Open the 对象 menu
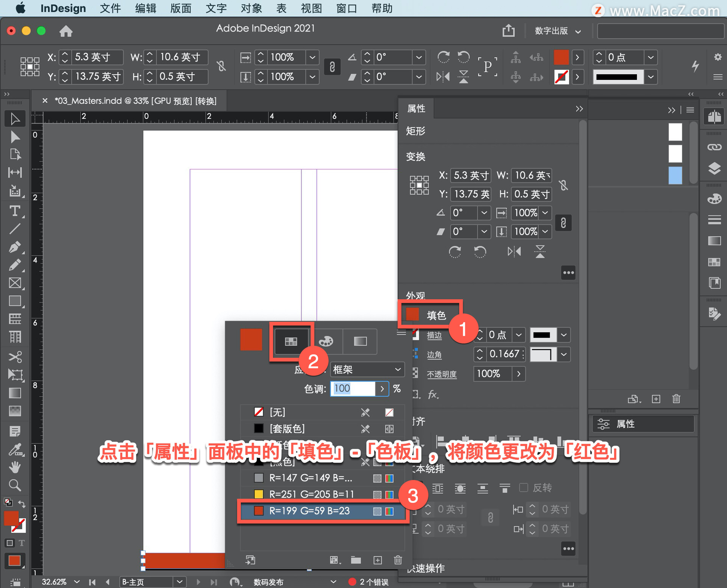The image size is (727, 588). tap(251, 8)
